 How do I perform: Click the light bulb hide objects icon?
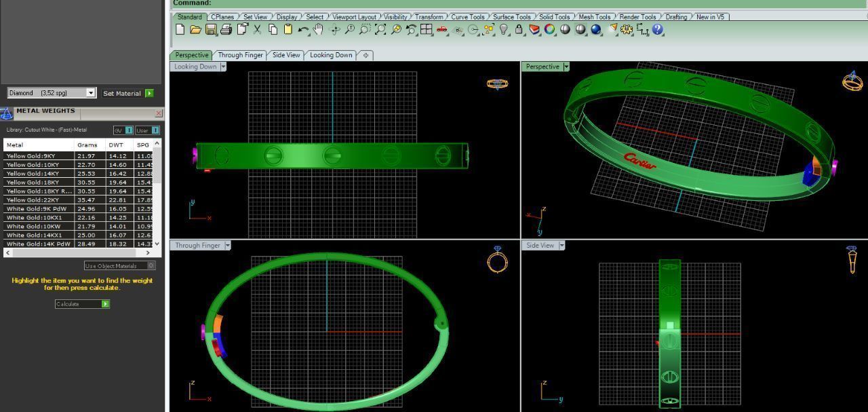pos(504,29)
